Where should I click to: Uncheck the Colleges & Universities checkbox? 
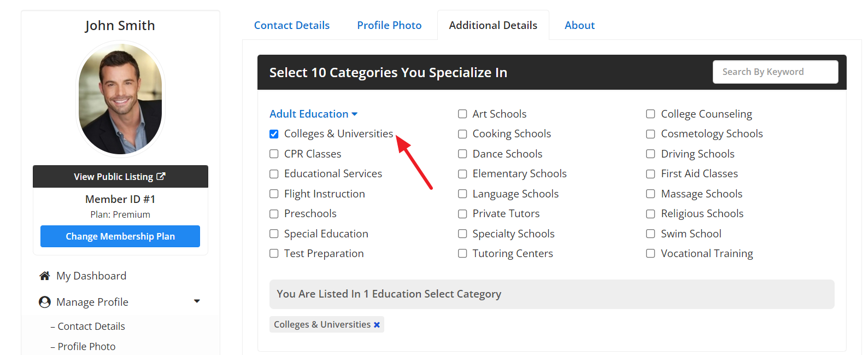pos(274,134)
